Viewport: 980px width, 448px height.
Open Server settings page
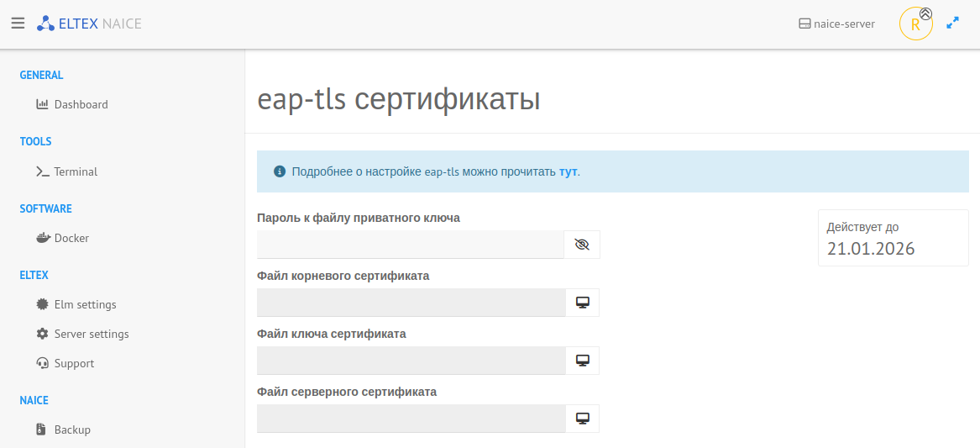pyautogui.click(x=92, y=334)
